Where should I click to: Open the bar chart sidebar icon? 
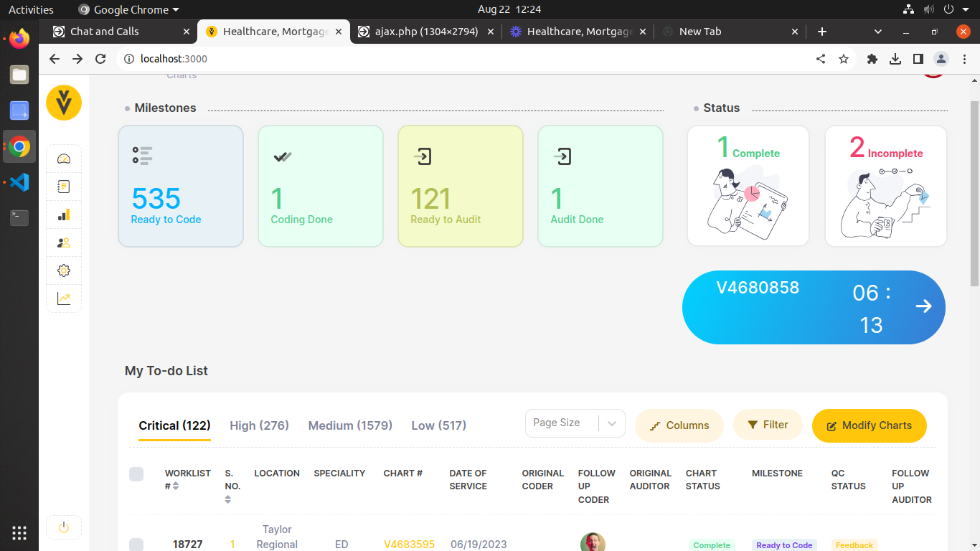[x=64, y=215]
